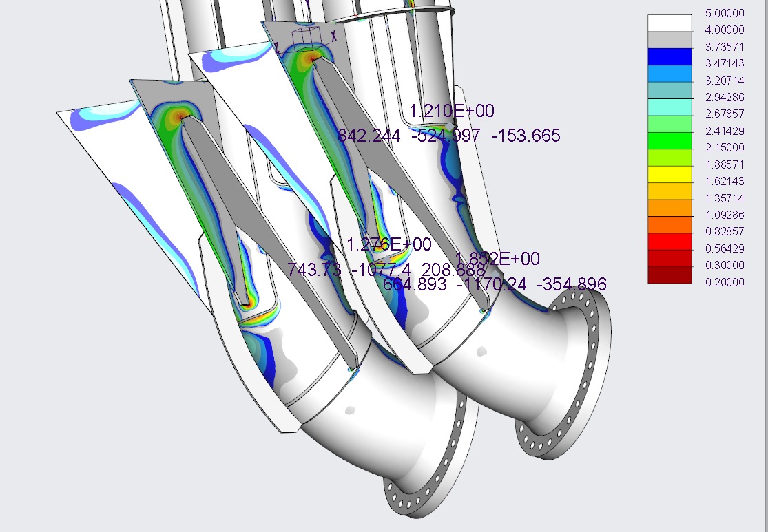Choose the orange legend band between 1.35714 and 1.09286
The image size is (768, 532).
click(670, 208)
